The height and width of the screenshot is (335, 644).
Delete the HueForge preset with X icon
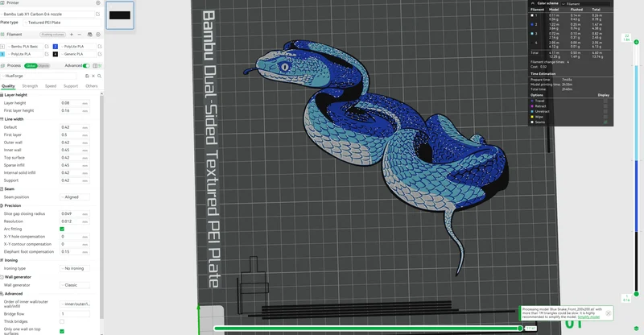pos(93,76)
